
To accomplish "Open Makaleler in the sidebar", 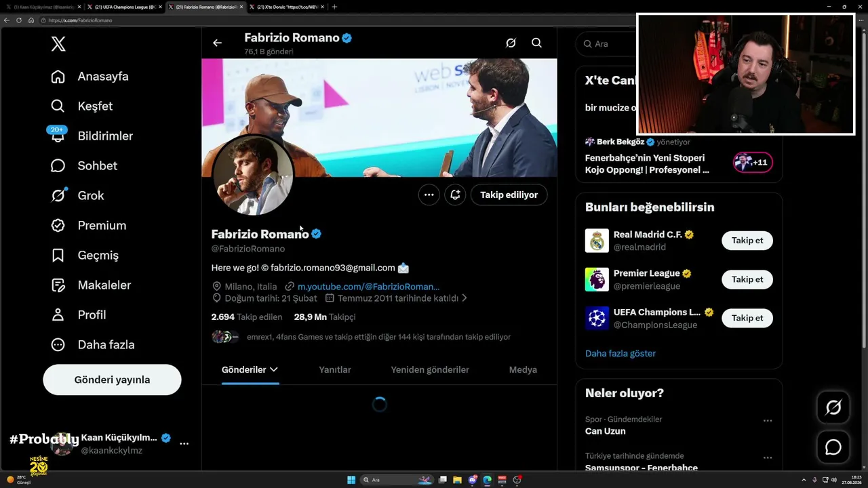I will [x=90, y=285].
